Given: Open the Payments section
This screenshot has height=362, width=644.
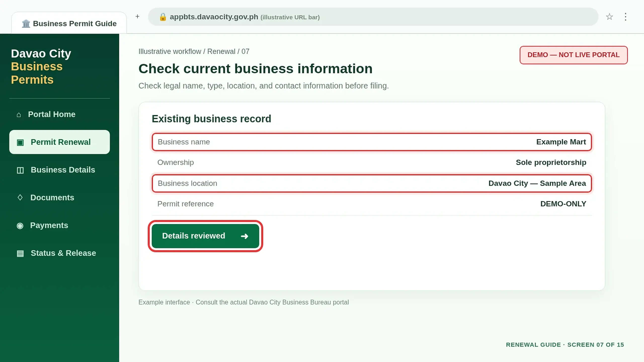Looking at the screenshot, I should tap(60, 225).
